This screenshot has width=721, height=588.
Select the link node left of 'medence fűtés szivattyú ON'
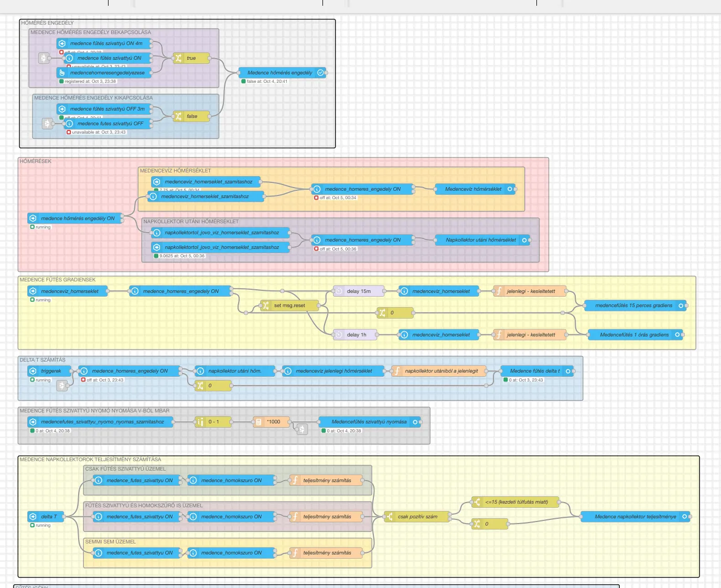click(x=44, y=58)
